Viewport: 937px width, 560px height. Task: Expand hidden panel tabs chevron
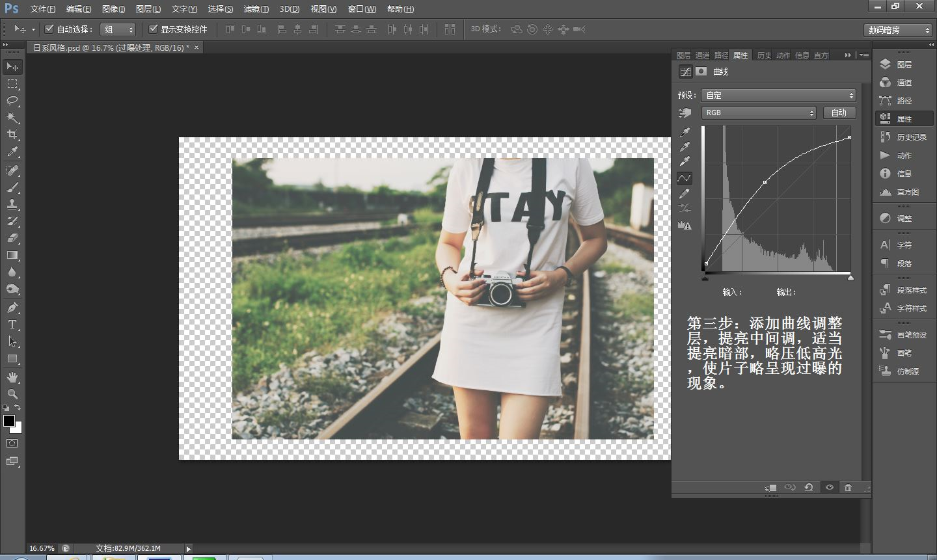[848, 55]
